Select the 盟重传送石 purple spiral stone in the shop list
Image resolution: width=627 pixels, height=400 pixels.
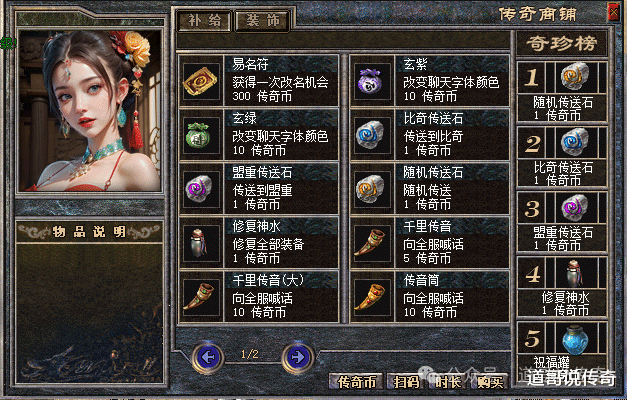(x=200, y=189)
